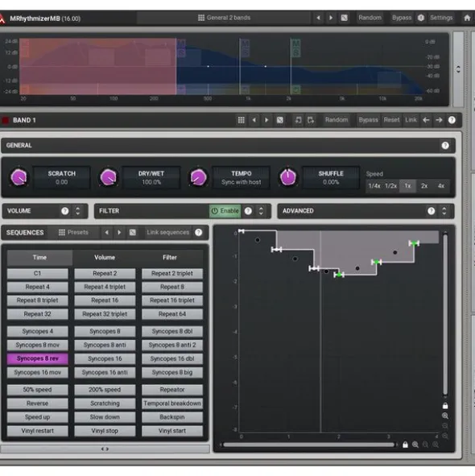Viewport: 475px width, 476px height.
Task: Open the sequences Presets menu
Action: [x=73, y=233]
